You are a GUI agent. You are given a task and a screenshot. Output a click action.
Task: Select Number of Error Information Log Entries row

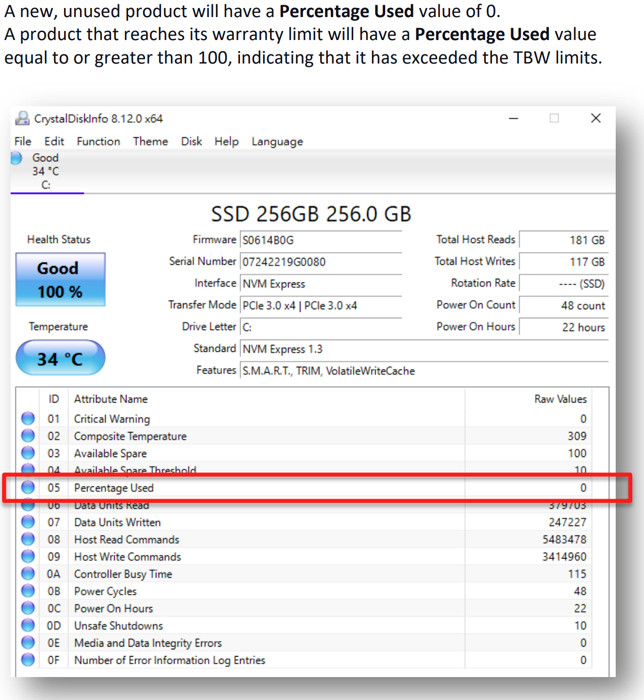click(305, 660)
